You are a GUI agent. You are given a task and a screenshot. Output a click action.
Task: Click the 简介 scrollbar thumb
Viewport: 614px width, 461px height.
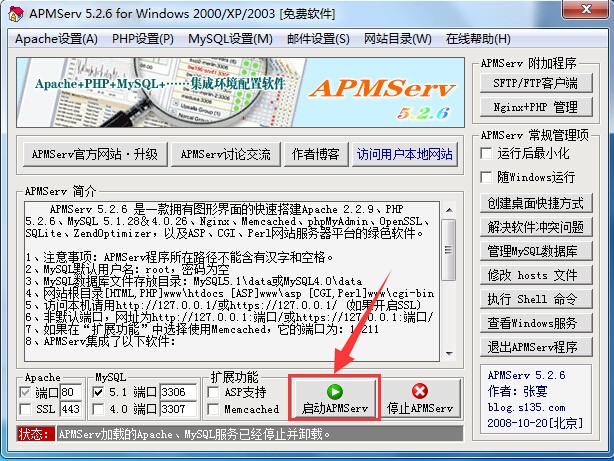449,250
